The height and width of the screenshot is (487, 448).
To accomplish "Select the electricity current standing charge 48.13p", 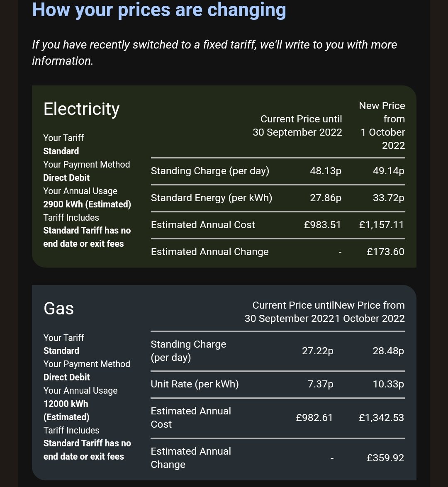I will 326,171.
